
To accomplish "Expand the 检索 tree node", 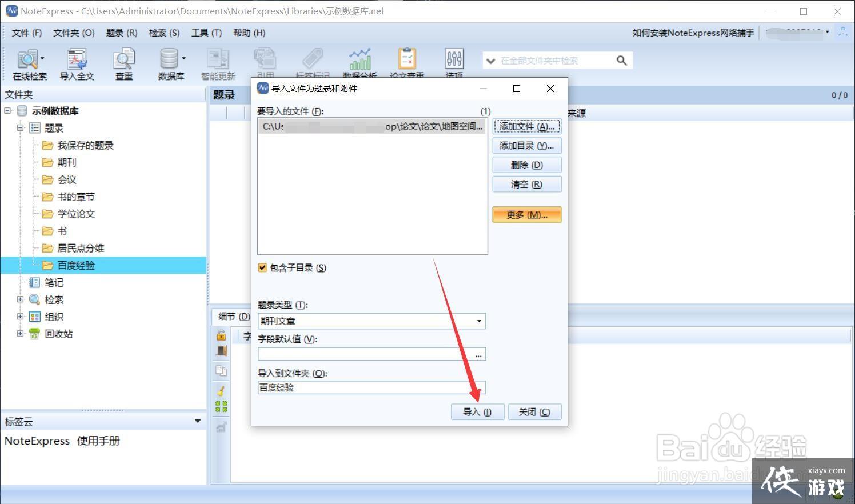I will [20, 299].
